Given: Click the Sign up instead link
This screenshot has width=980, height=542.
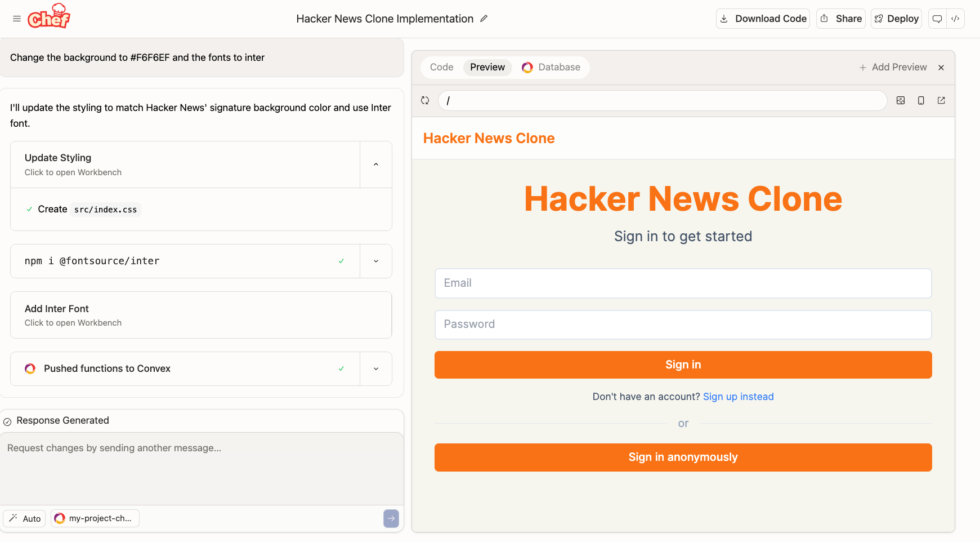Looking at the screenshot, I should pyautogui.click(x=738, y=397).
